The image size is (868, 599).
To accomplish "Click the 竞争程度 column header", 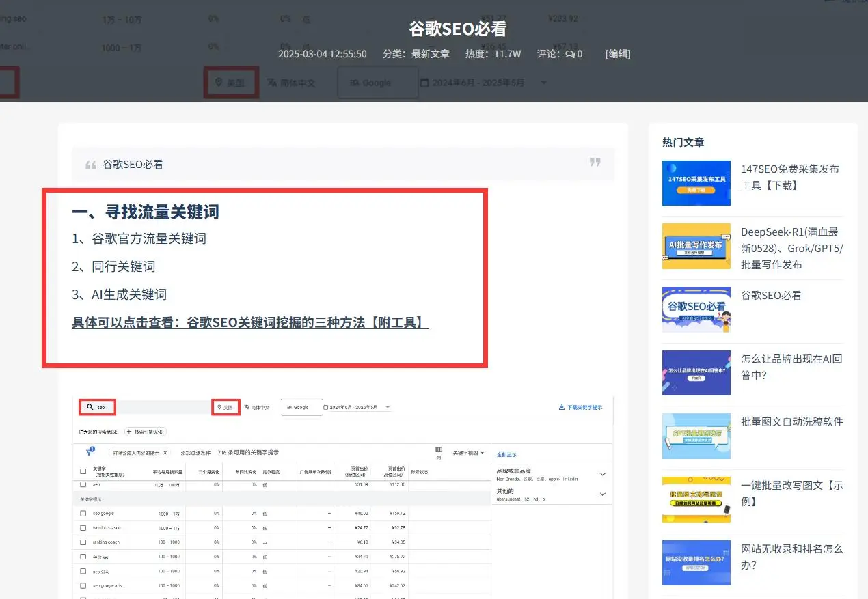I will (272, 472).
